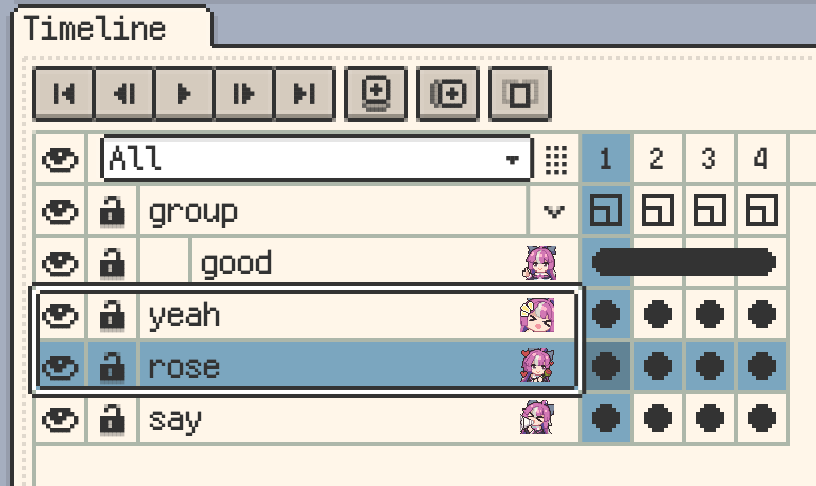The image size is (816, 486).
Task: Hide the yeah layer
Action: pos(61,315)
